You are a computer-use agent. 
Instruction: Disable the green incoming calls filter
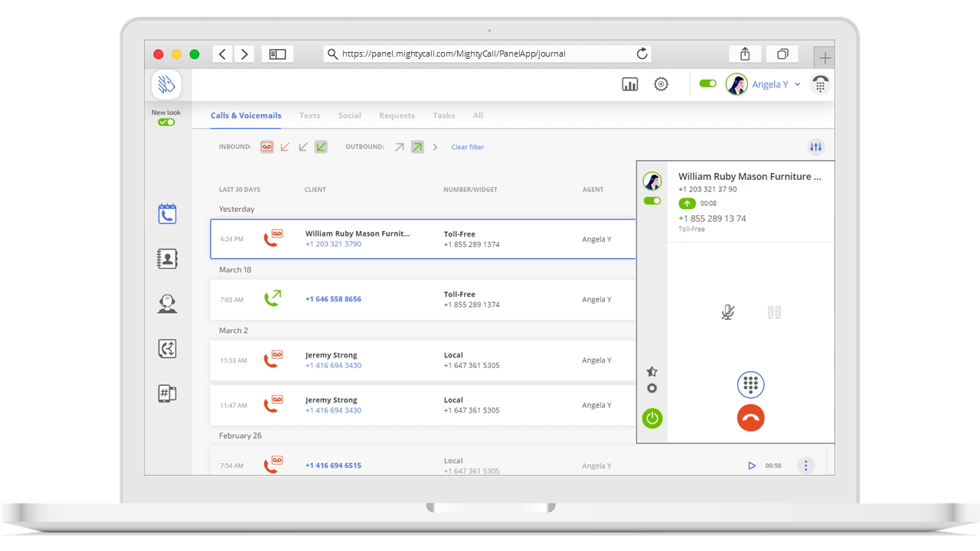click(x=321, y=146)
